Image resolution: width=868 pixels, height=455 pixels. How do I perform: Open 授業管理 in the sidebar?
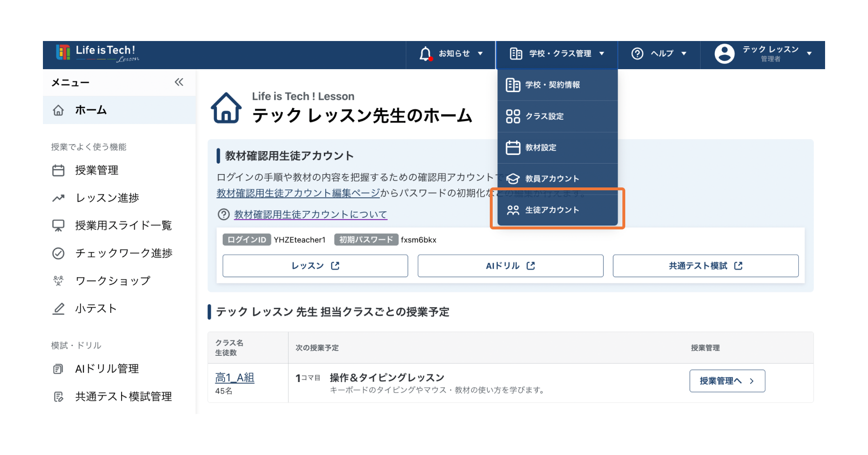pyautogui.click(x=96, y=170)
